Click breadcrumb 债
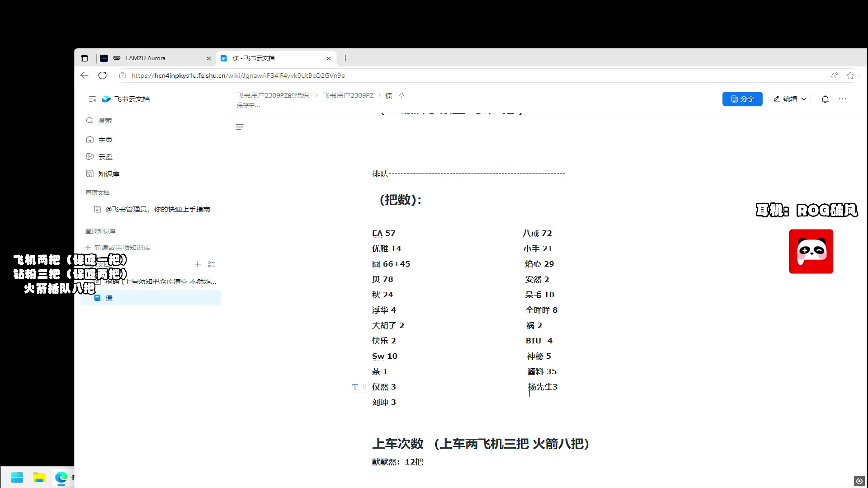The height and width of the screenshot is (488, 868). point(388,95)
